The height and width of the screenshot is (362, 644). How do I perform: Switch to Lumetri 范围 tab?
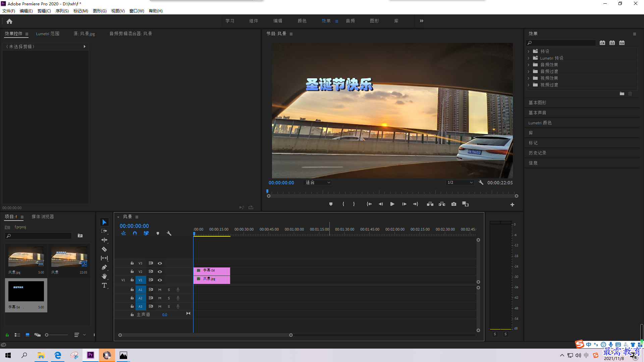(x=48, y=34)
